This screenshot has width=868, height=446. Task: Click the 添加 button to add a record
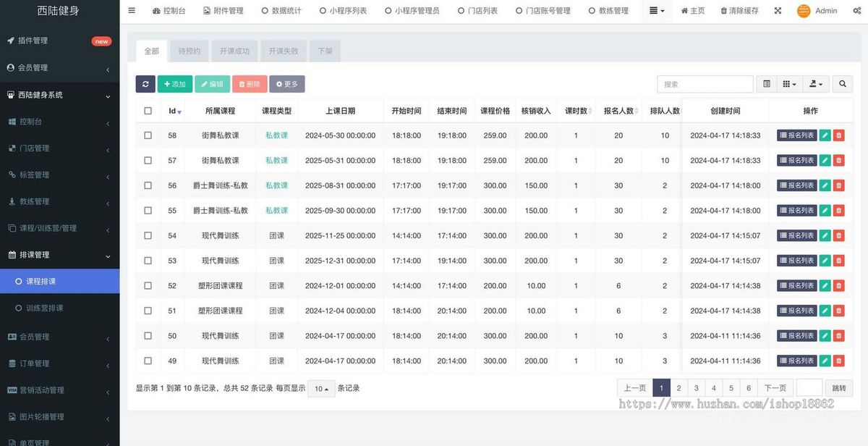[174, 84]
